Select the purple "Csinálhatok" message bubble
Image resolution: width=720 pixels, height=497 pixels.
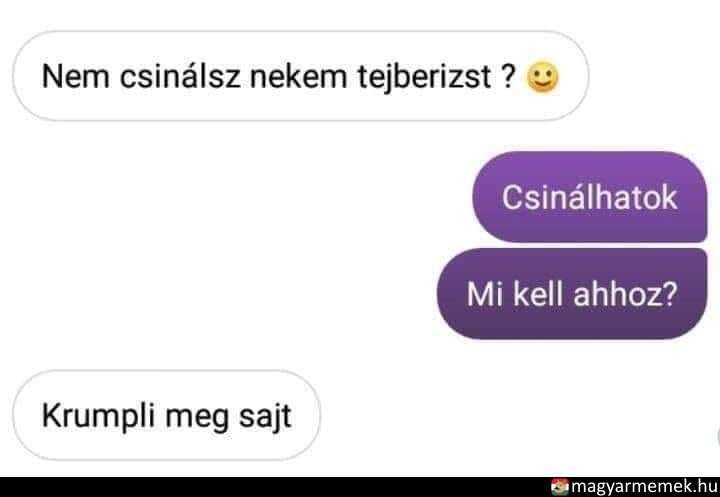(x=590, y=197)
